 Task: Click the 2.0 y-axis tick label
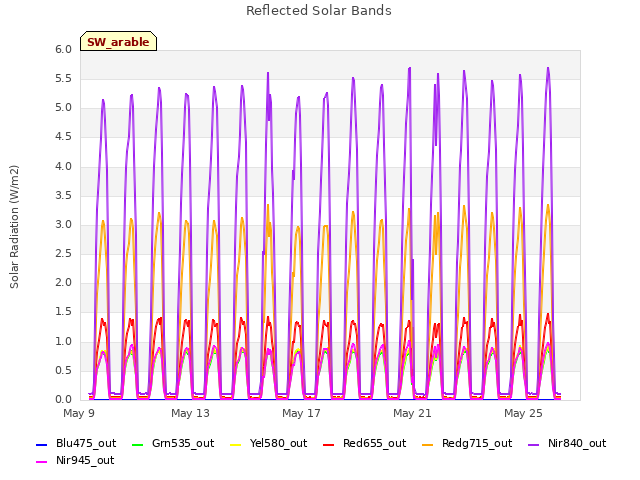click(63, 282)
